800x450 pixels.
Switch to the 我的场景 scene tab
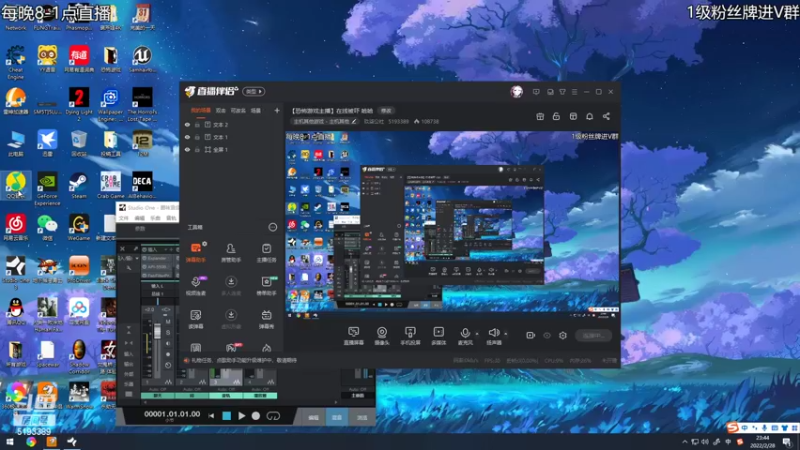point(201,110)
